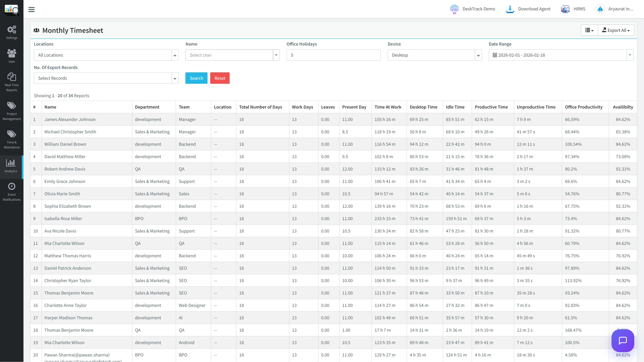This screenshot has height=362, width=644.
Task: Open the Date Range picker arrow
Action: point(630,55)
